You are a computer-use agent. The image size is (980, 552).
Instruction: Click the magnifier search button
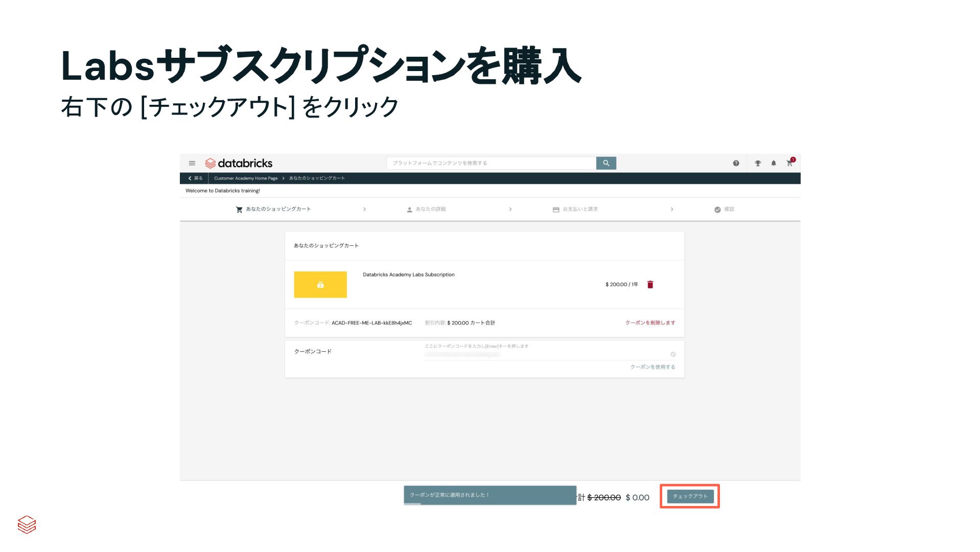606,163
